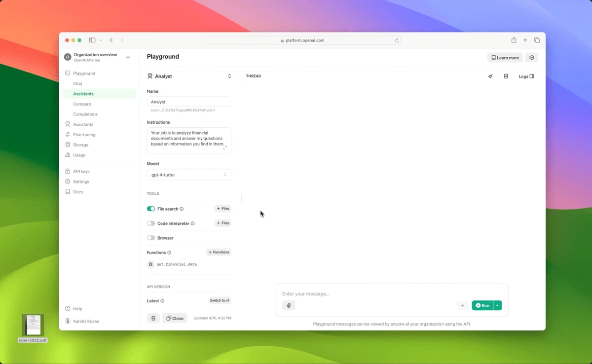592x364 pixels.
Task: Click get_financial_data function icon
Action: click(150, 264)
